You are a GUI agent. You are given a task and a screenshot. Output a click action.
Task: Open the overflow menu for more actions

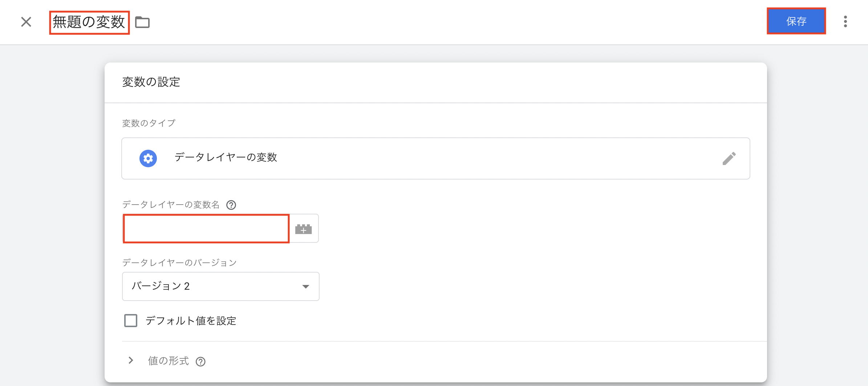click(x=846, y=22)
